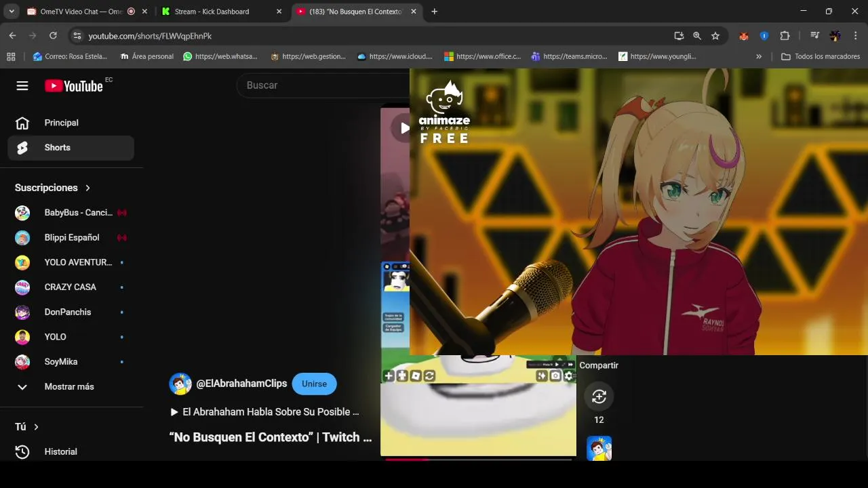Close the OmeTV Video Chat tab

tap(144, 12)
